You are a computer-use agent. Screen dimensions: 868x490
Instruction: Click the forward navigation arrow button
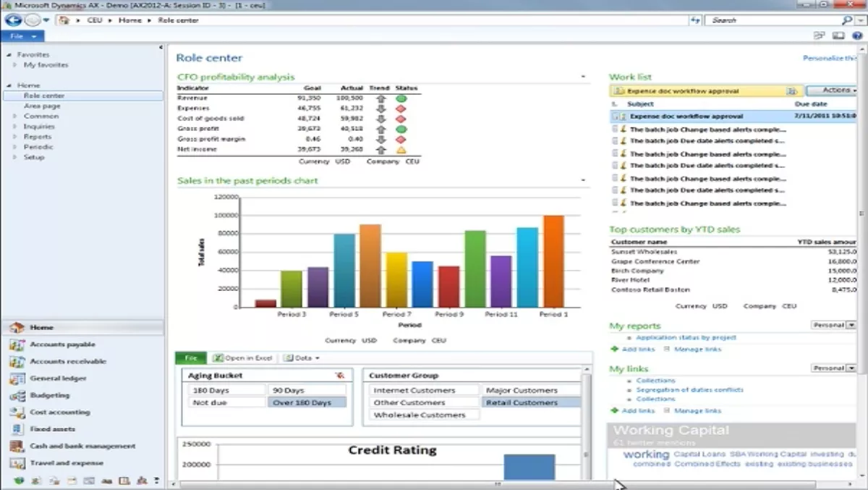coord(32,20)
